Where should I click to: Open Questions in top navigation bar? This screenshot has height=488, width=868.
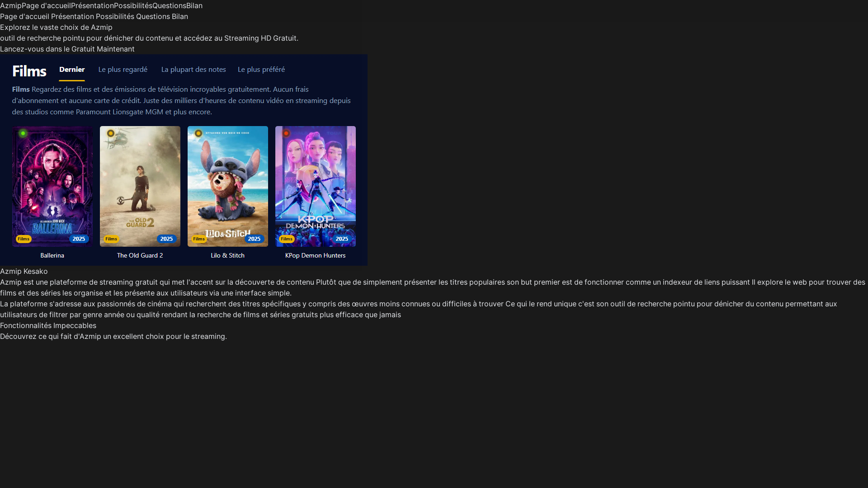[x=169, y=5]
